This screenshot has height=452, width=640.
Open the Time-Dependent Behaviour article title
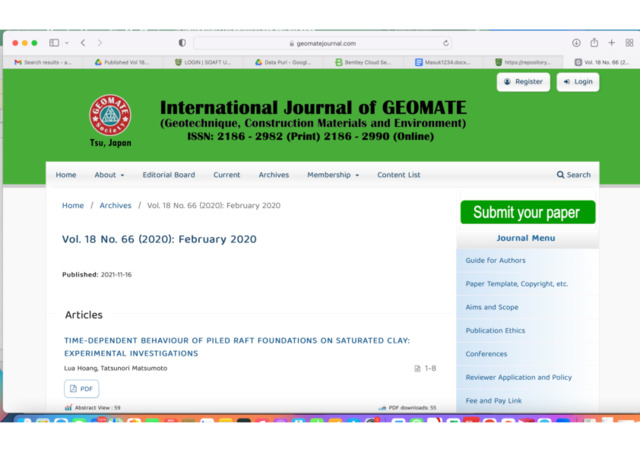[237, 347]
